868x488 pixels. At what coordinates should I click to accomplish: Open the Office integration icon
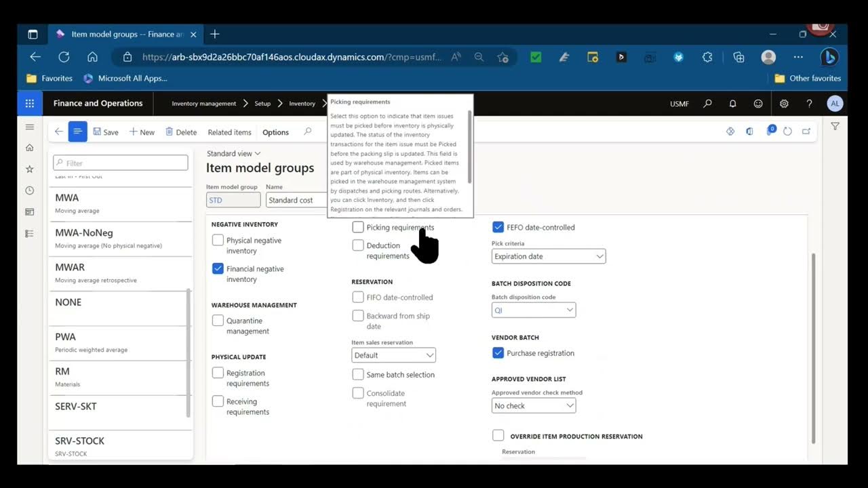point(749,131)
